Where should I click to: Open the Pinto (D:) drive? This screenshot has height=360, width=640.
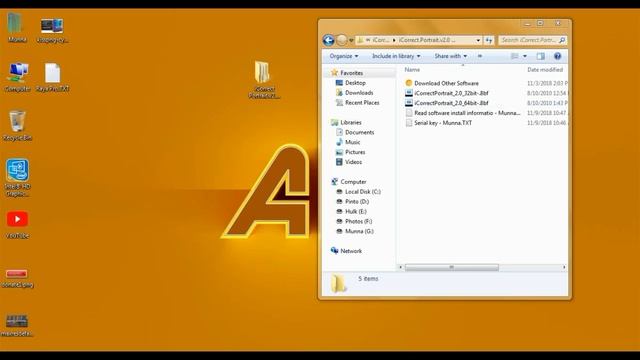357,201
